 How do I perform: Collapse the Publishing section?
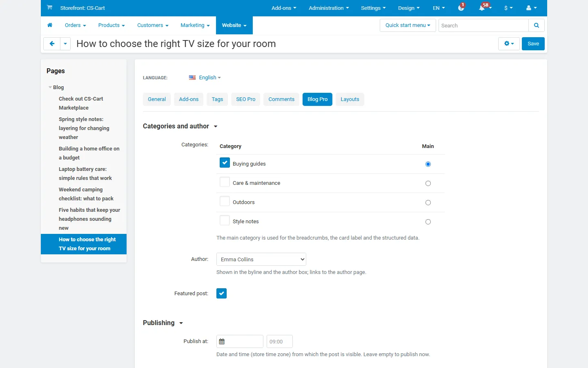[163, 323]
